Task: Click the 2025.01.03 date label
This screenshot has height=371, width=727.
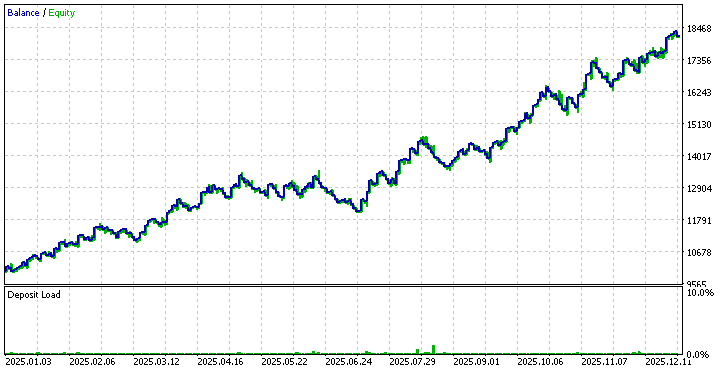Action: pos(29,362)
